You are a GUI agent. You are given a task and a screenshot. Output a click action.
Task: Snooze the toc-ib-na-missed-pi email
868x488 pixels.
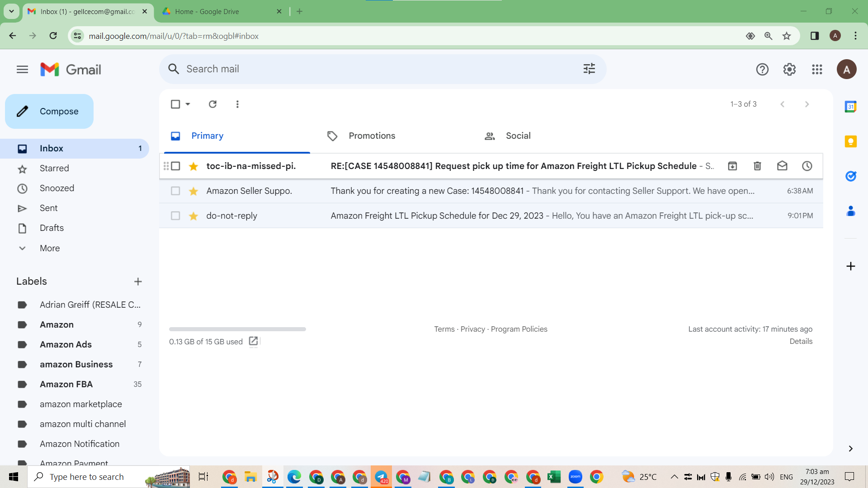point(807,166)
